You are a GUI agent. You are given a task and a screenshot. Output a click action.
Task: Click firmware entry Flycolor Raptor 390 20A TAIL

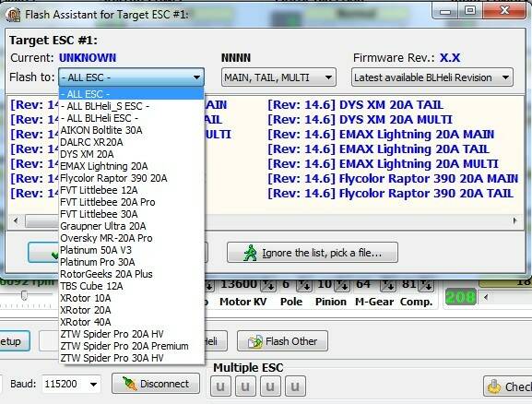coord(390,193)
